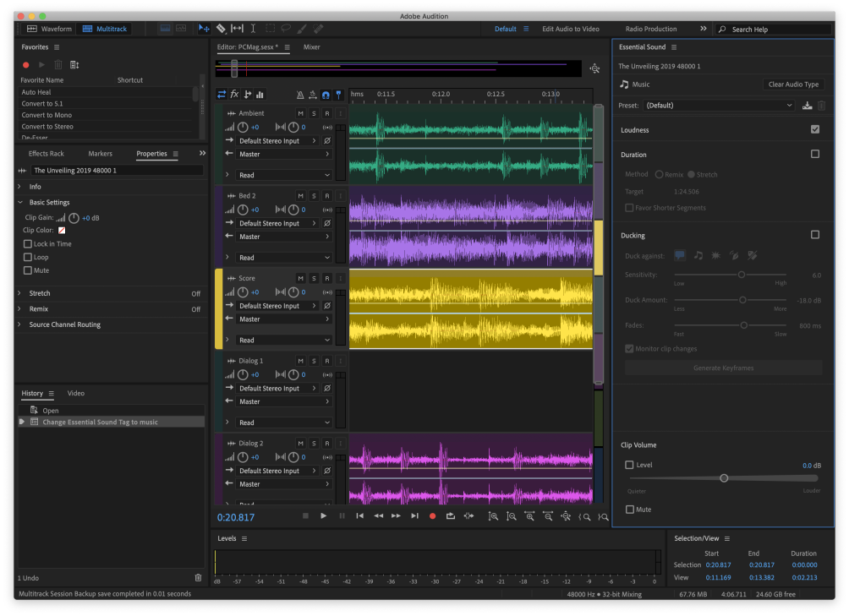Enable the Duration checkbox in Essential Sound
The width and height of the screenshot is (849, 616).
pyautogui.click(x=815, y=154)
